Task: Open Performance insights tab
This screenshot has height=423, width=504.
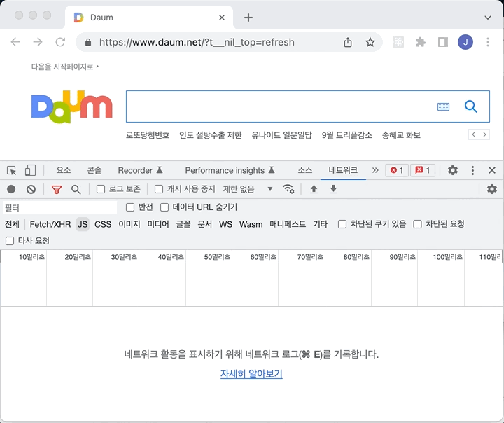Action: click(x=230, y=170)
